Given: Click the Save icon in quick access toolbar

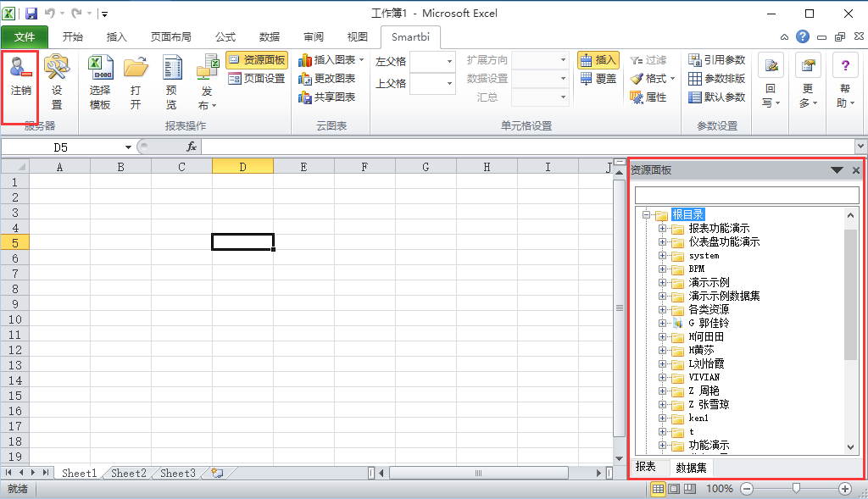Looking at the screenshot, I should (x=31, y=14).
